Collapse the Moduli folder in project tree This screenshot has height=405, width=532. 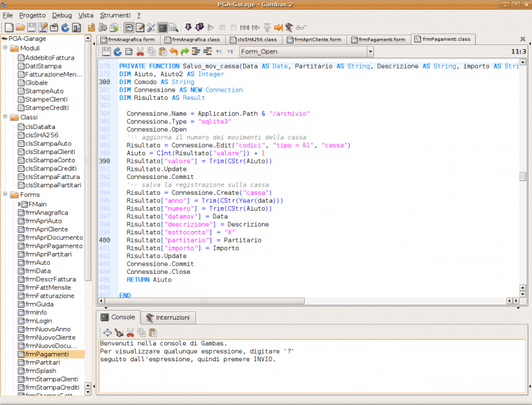(x=6, y=49)
